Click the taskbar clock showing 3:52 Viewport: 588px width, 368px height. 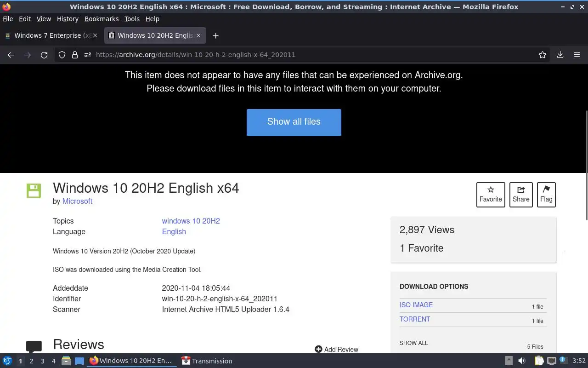coord(579,361)
